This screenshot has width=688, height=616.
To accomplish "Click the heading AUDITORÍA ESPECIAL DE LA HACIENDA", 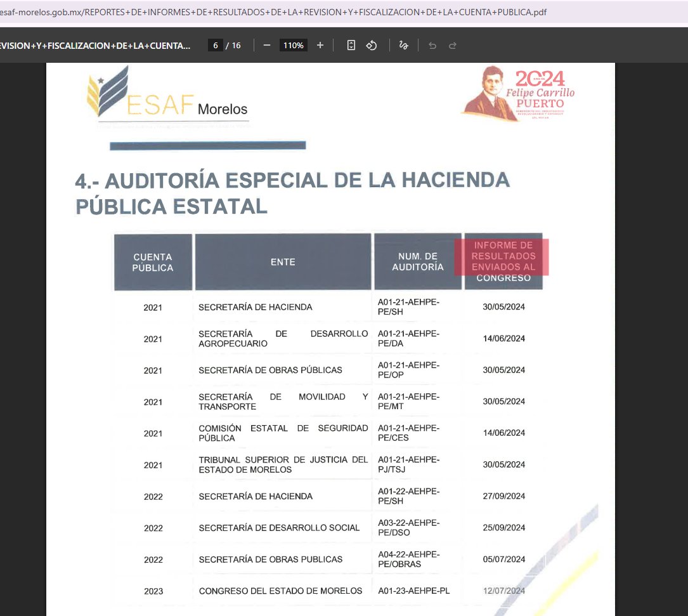I will 292,193.
